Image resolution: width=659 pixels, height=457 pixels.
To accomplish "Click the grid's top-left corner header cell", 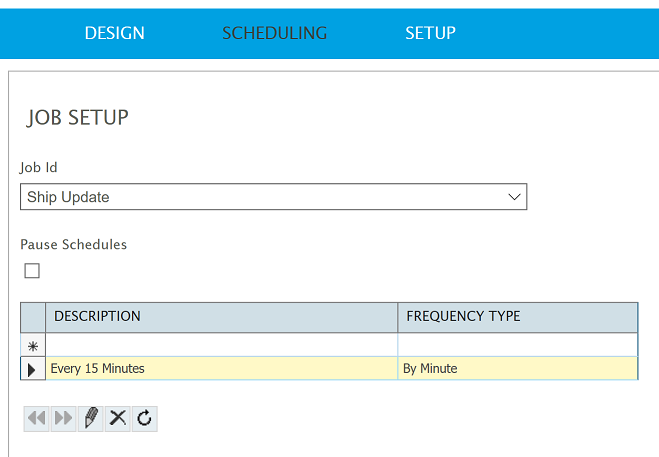I will (x=33, y=317).
